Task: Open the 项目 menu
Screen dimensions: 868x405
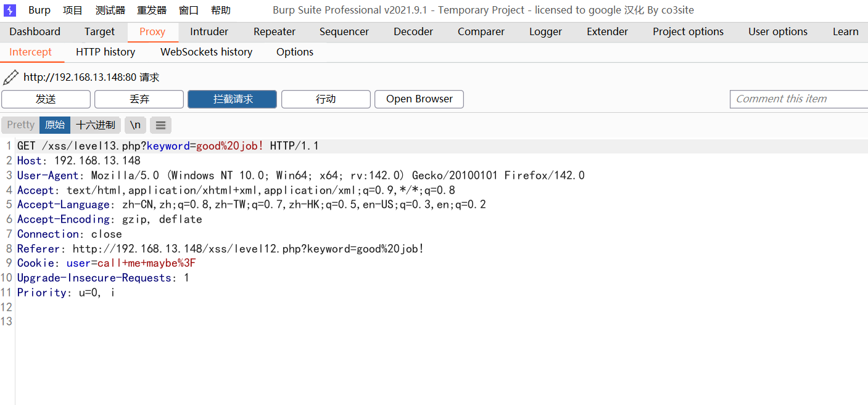Action: click(x=73, y=10)
